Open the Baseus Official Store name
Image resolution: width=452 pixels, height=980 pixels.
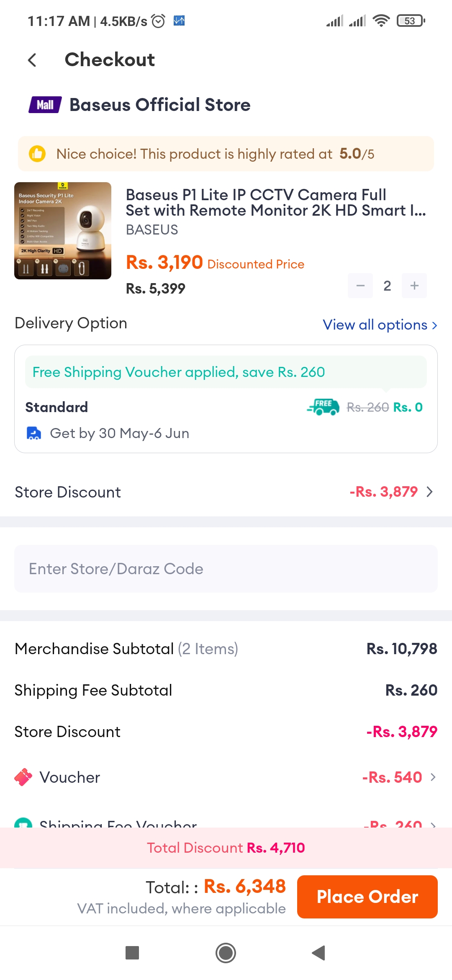pyautogui.click(x=160, y=105)
